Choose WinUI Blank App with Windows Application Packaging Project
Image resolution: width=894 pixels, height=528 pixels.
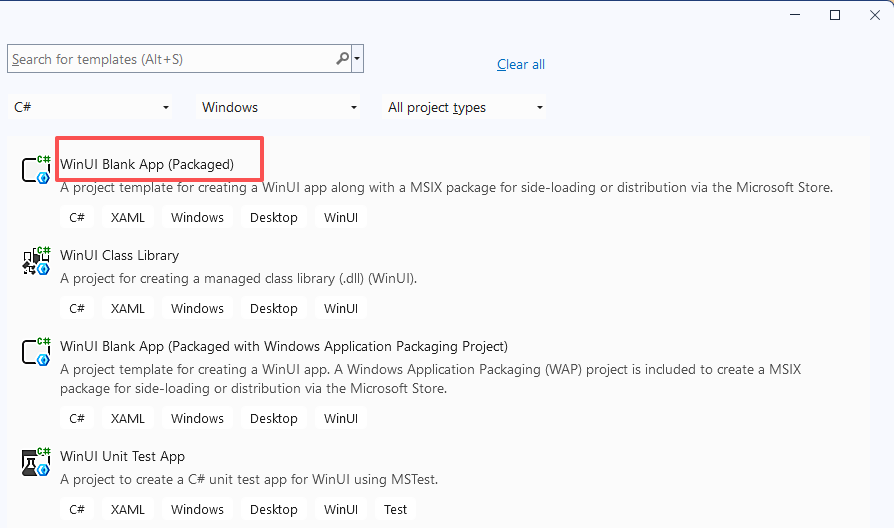click(284, 346)
